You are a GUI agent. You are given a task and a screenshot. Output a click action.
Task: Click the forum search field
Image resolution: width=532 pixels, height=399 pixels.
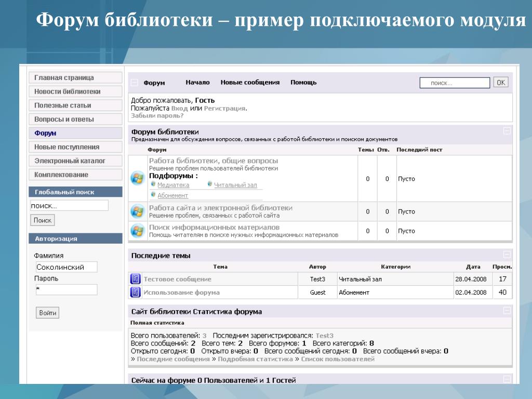click(455, 83)
